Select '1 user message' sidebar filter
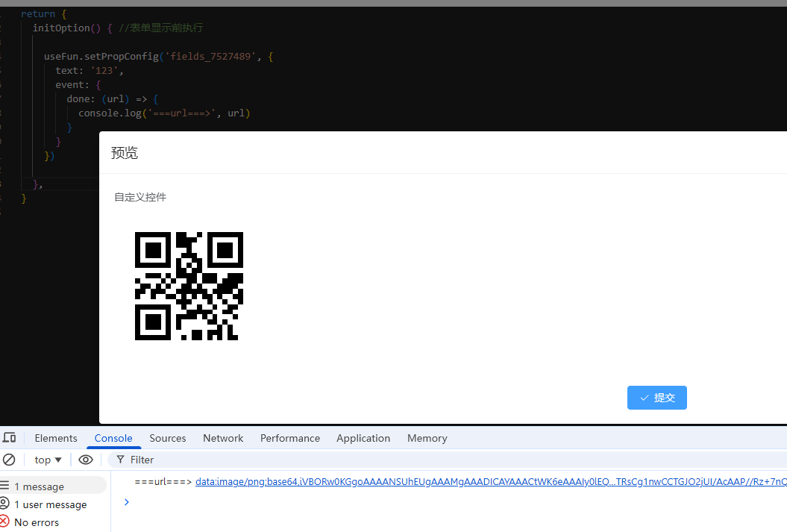 [50, 504]
